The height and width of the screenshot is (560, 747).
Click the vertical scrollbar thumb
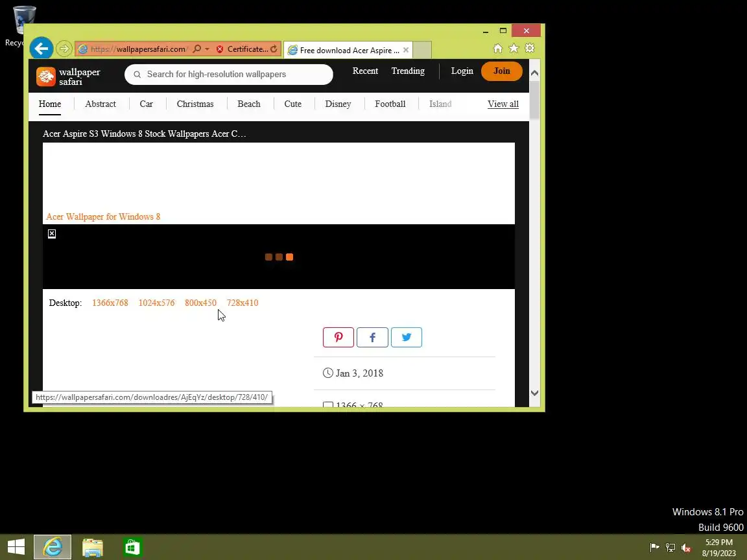coord(534,100)
